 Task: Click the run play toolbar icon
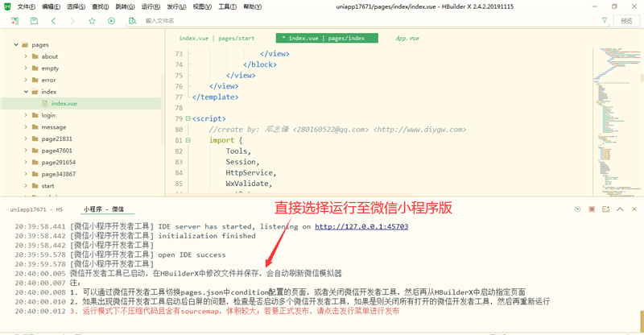click(x=112, y=21)
